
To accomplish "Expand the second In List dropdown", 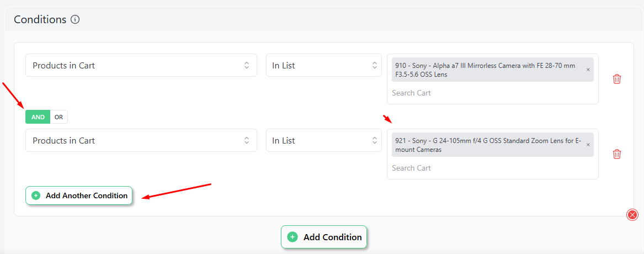I will [x=323, y=140].
